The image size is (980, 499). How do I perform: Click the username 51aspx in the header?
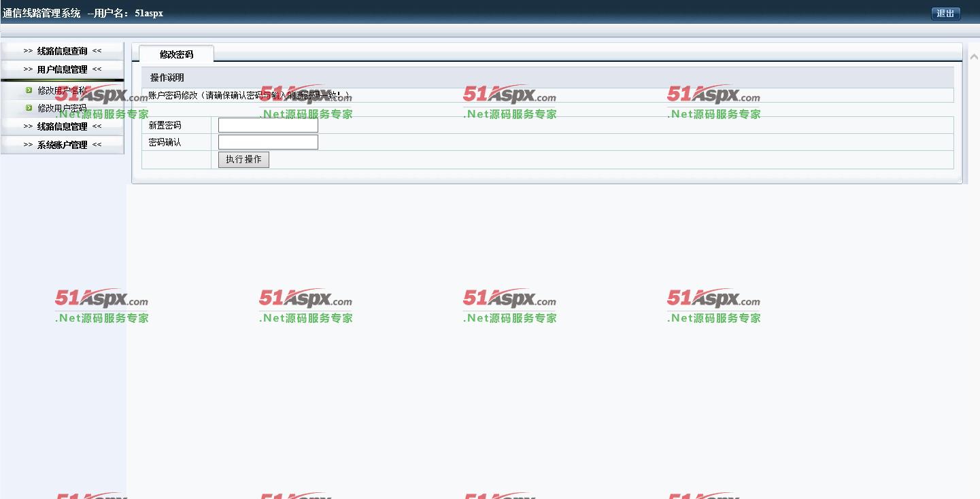[149, 13]
